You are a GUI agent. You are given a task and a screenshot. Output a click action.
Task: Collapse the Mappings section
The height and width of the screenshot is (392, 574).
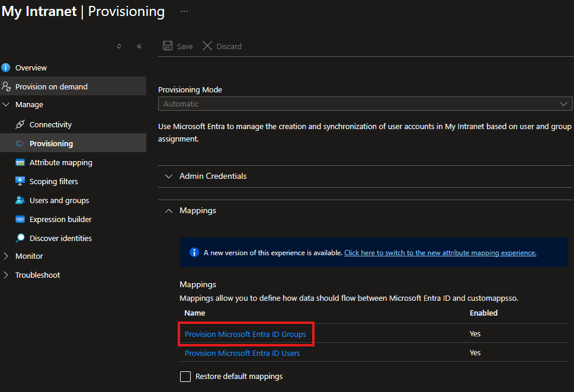(169, 211)
